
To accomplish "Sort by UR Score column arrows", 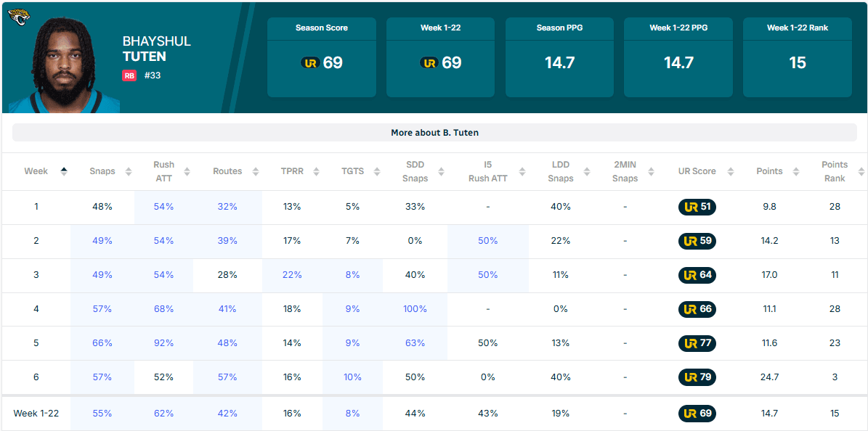I will click(731, 171).
